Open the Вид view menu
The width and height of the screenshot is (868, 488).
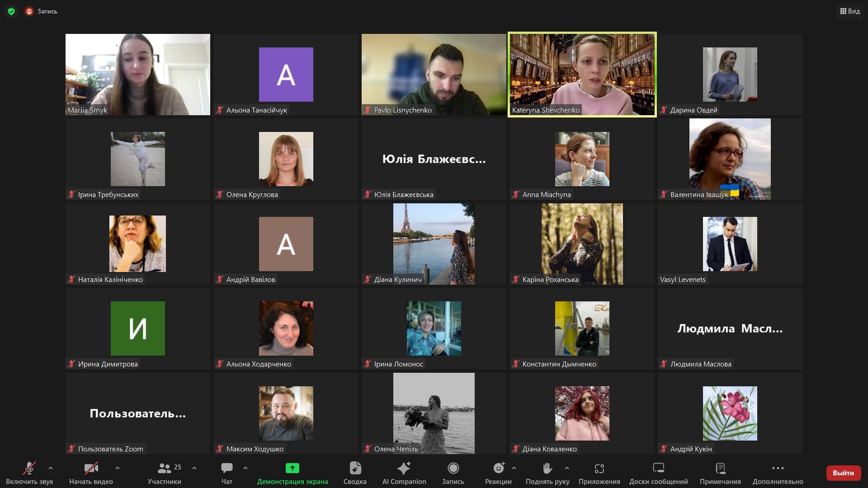click(x=850, y=11)
